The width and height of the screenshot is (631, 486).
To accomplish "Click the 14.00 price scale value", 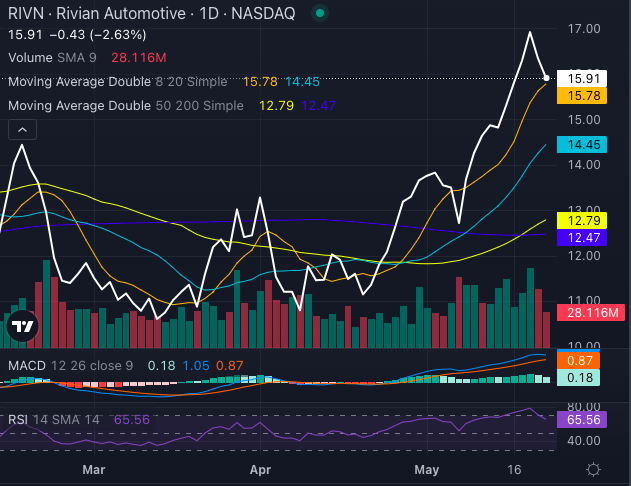I will click(584, 165).
